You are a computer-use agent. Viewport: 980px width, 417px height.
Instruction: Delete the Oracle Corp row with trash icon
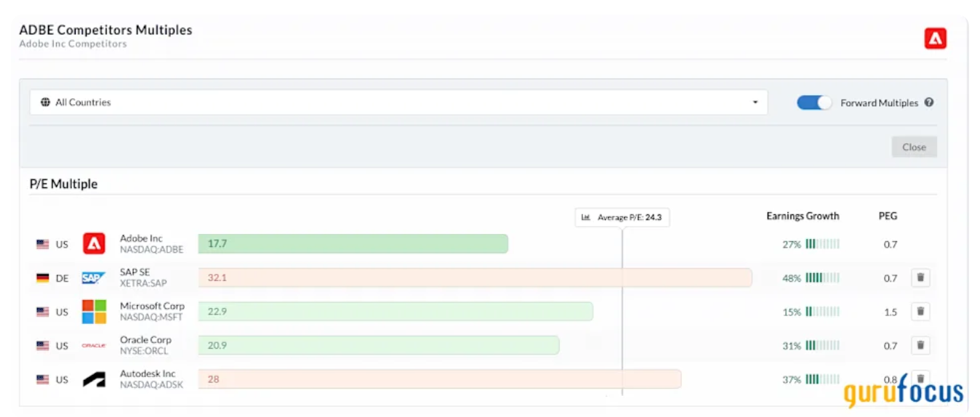click(x=920, y=345)
